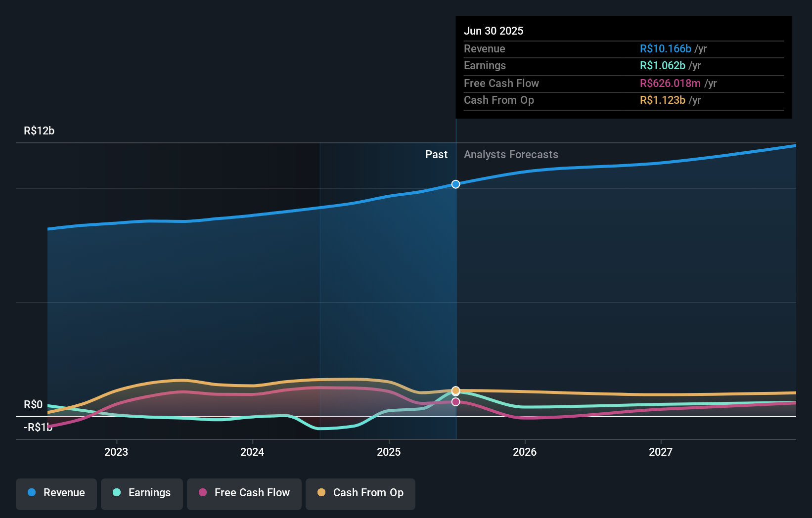This screenshot has height=518, width=812.
Task: Select the Free Cash Flow marker on chart
Action: pos(455,402)
